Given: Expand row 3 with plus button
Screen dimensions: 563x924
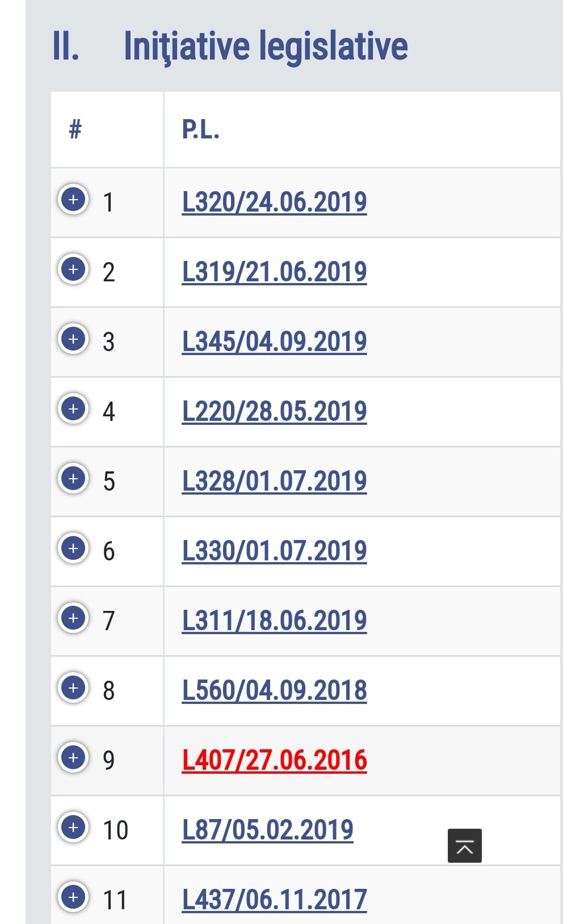Looking at the screenshot, I should (73, 339).
